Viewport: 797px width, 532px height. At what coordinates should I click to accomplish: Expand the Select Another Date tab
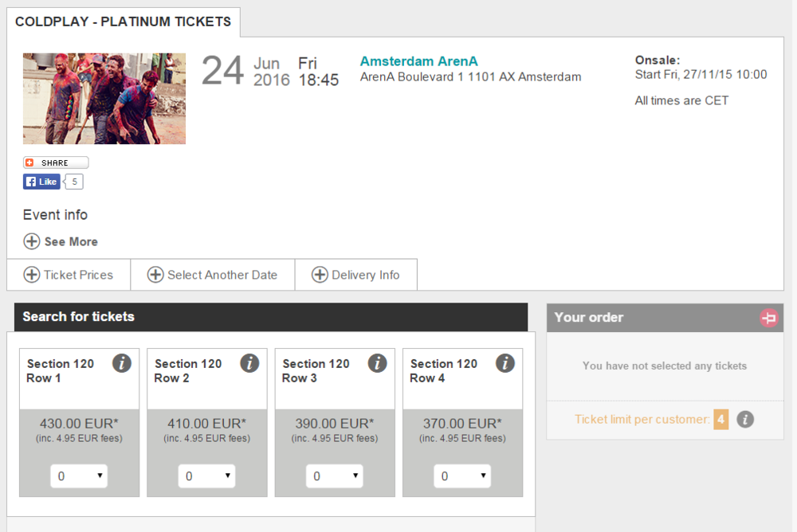213,275
